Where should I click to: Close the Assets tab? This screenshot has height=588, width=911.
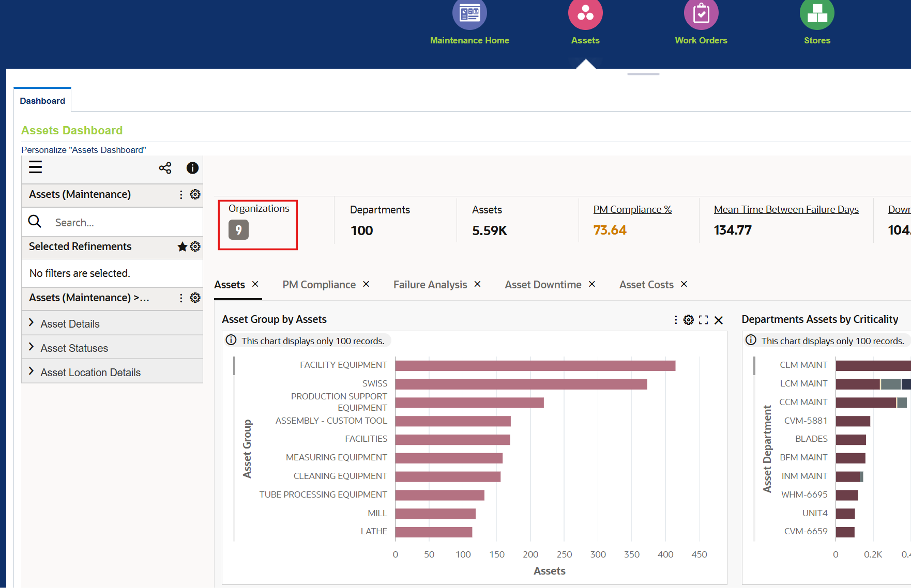click(255, 284)
